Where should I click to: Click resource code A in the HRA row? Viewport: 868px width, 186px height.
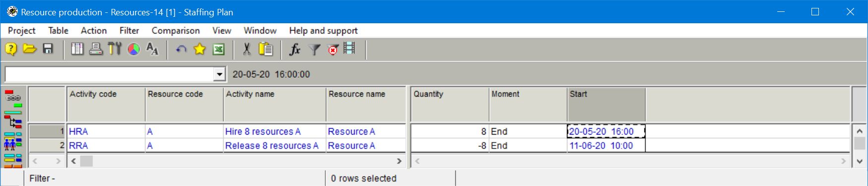[185, 132]
